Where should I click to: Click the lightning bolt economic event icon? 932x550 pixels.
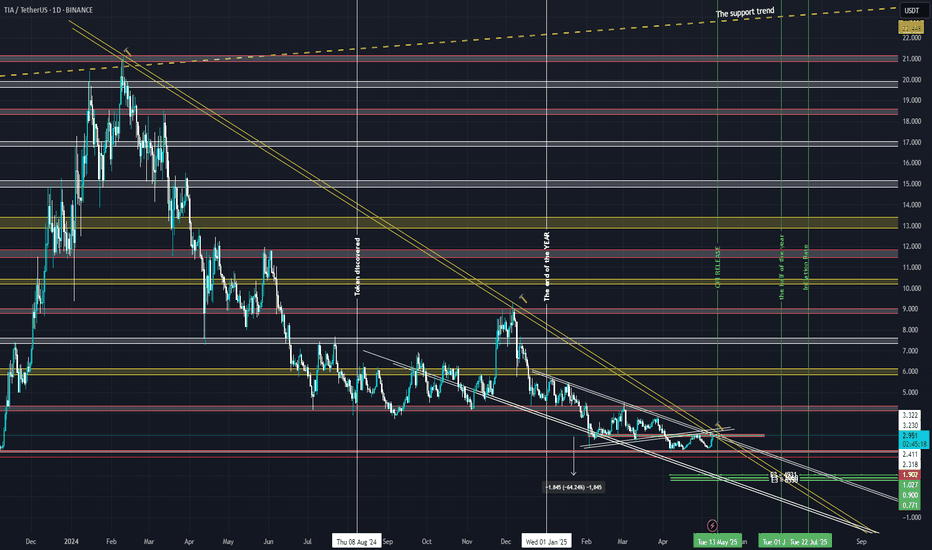click(x=712, y=526)
